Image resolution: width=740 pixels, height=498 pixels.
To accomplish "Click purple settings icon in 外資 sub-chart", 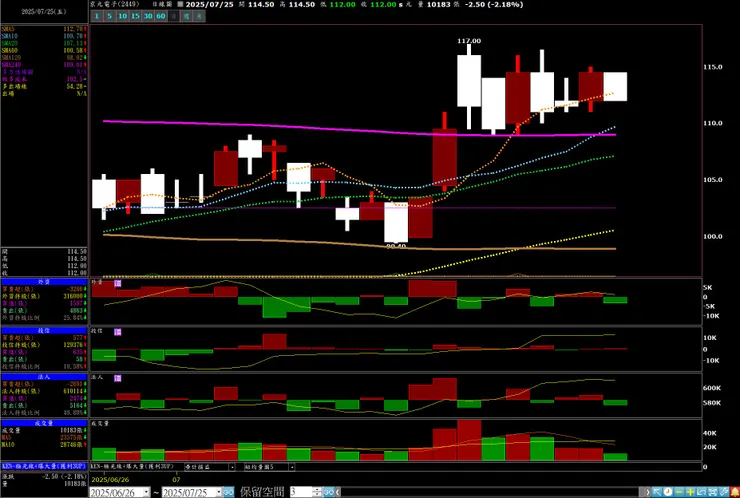I will [x=118, y=283].
